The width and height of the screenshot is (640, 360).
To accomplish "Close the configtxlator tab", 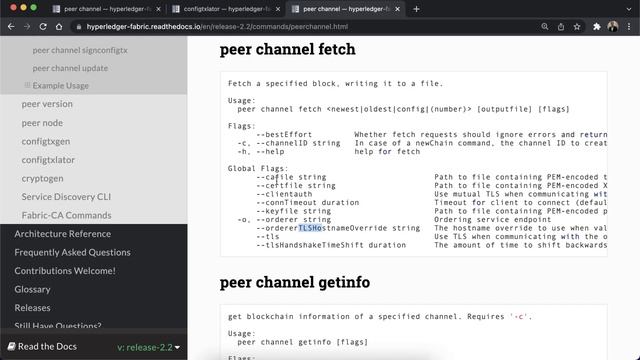I will [x=278, y=9].
